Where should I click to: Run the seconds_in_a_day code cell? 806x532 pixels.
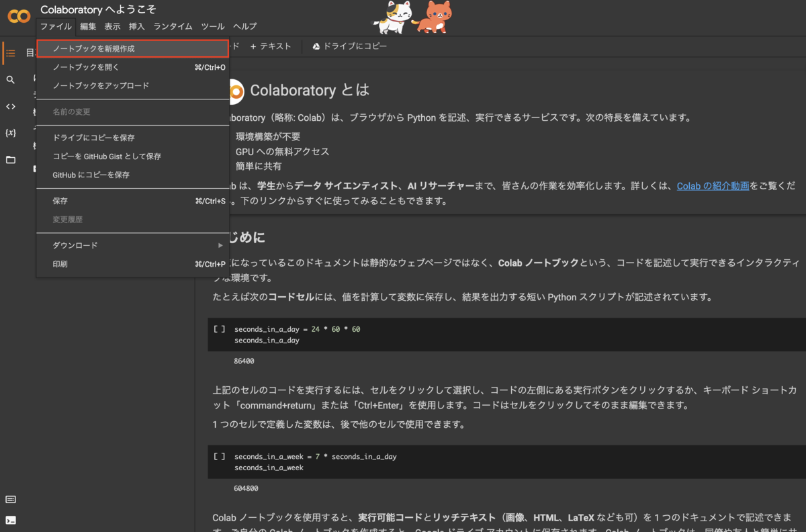click(219, 329)
